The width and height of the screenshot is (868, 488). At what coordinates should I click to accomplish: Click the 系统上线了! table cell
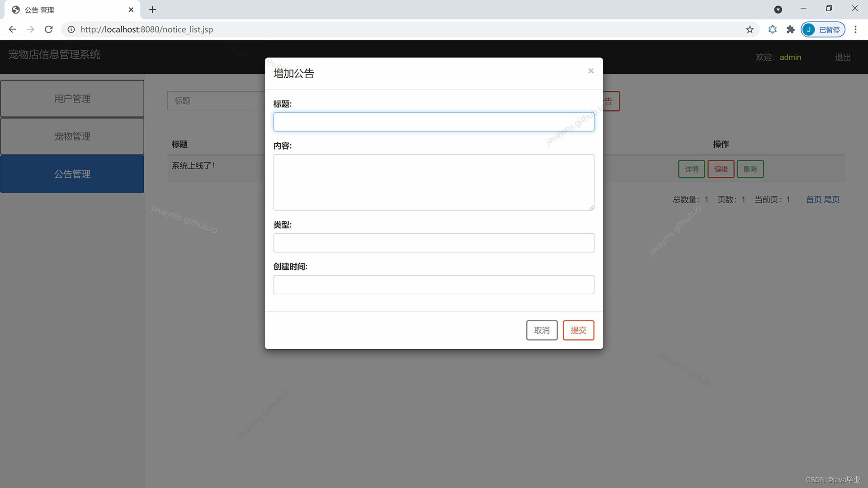193,166
